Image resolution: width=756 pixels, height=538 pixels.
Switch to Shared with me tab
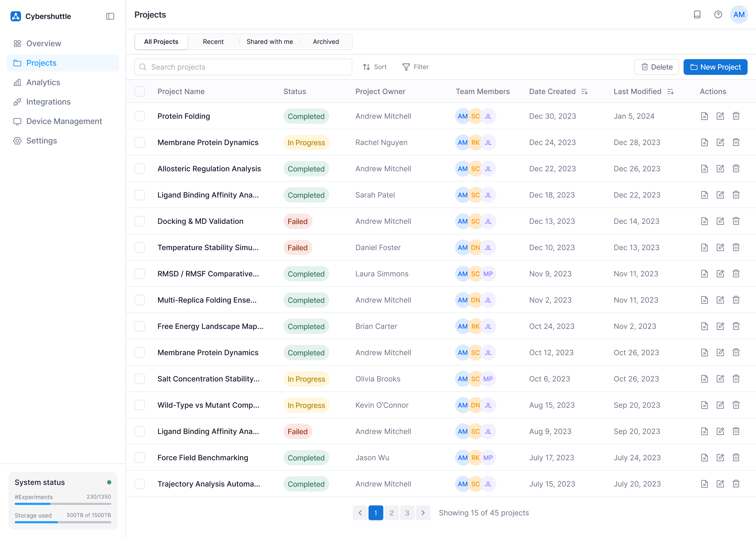(269, 42)
